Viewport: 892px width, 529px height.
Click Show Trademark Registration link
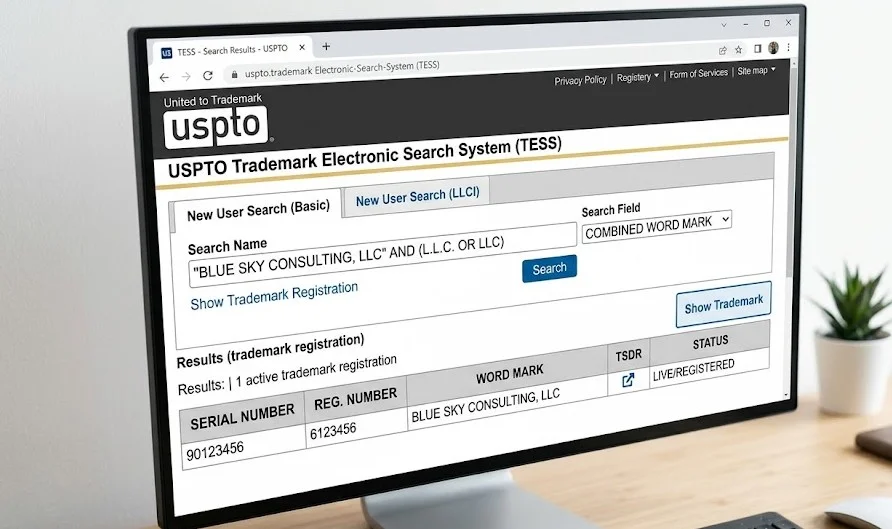(x=274, y=296)
